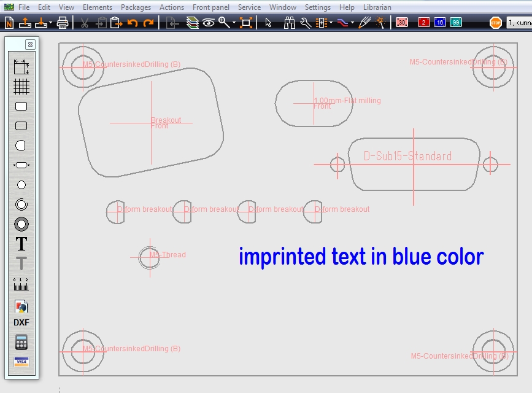This screenshot has height=393, width=532.
Task: Open the Librarian menu
Action: tap(377, 7)
